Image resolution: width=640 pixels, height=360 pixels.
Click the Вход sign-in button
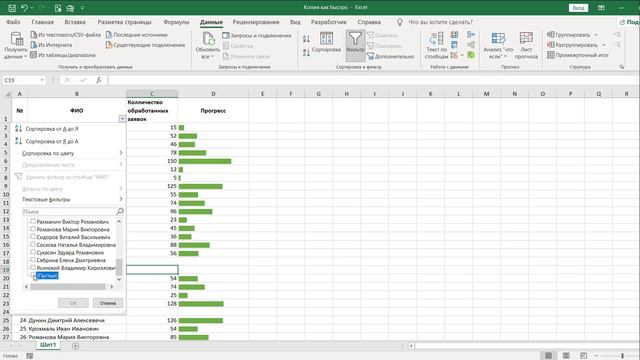[578, 8]
